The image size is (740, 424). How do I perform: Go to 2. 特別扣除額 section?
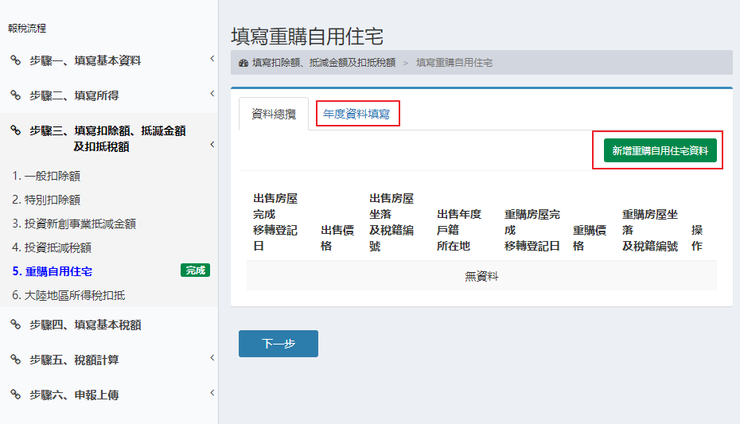pos(46,200)
